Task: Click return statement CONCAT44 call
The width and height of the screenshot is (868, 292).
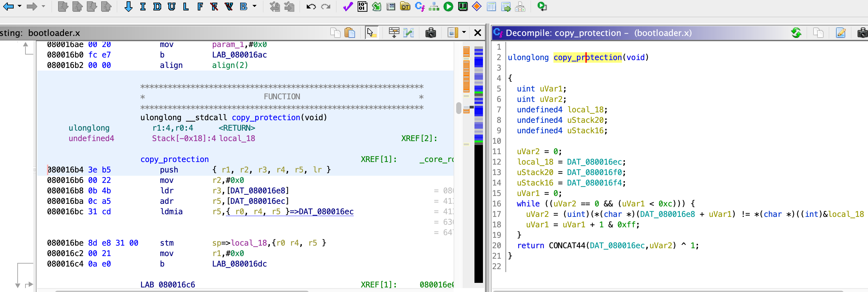Action: 567,246
